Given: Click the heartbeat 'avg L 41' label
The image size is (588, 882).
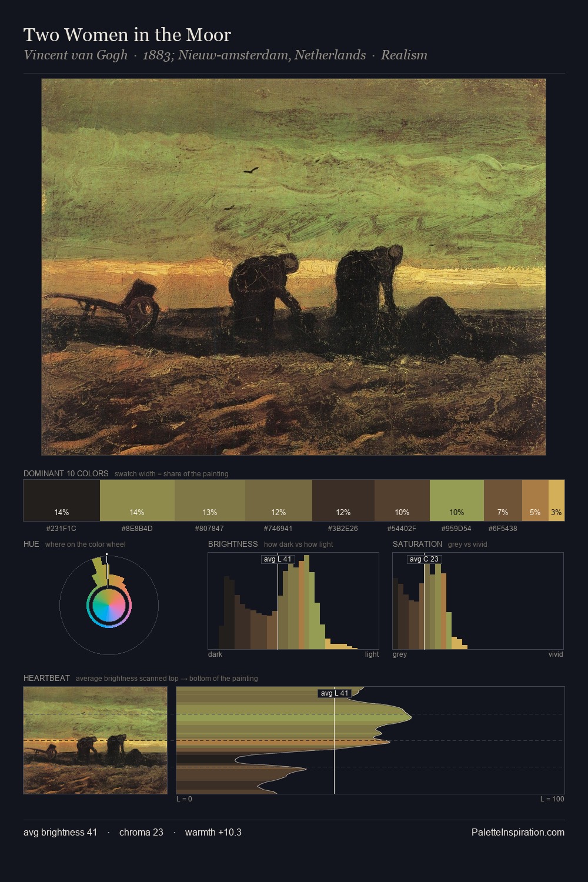Looking at the screenshot, I should [x=335, y=693].
